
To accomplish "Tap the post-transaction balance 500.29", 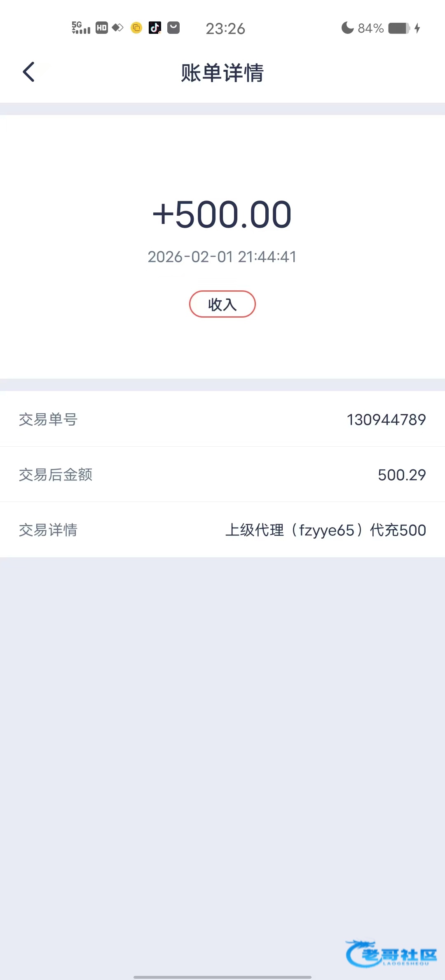I will pos(402,475).
